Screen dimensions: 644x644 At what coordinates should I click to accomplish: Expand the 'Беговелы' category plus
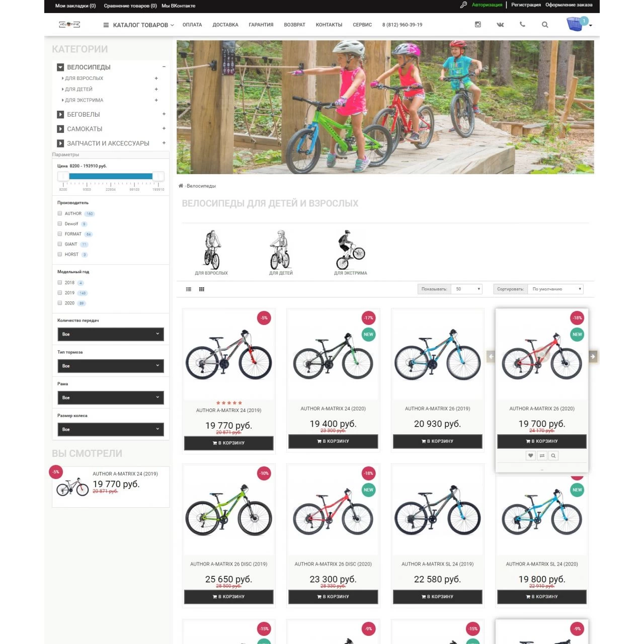tap(164, 114)
